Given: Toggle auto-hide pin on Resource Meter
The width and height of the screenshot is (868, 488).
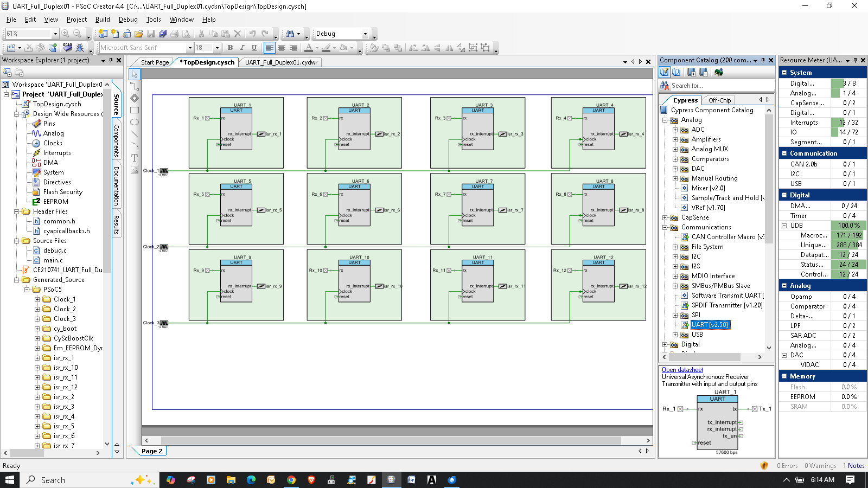Looking at the screenshot, I should (x=856, y=60).
